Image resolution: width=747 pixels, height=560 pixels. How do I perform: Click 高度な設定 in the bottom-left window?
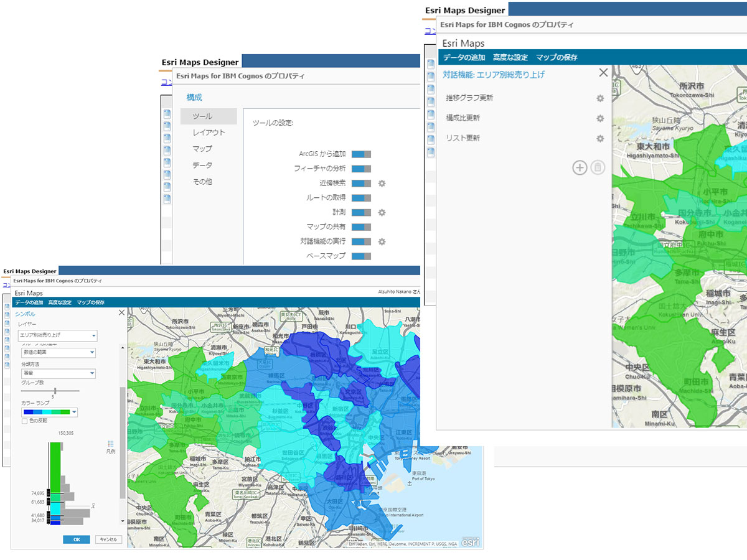tap(60, 302)
